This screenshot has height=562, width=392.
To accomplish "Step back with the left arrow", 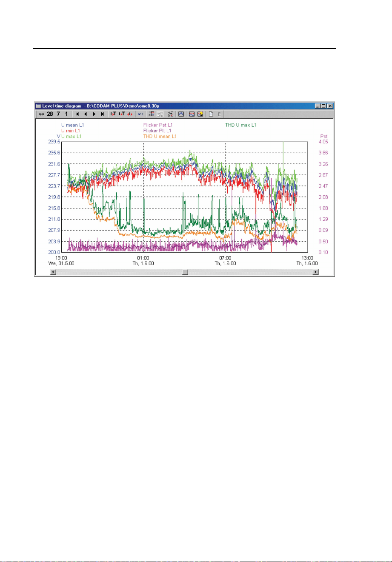I will (x=85, y=114).
